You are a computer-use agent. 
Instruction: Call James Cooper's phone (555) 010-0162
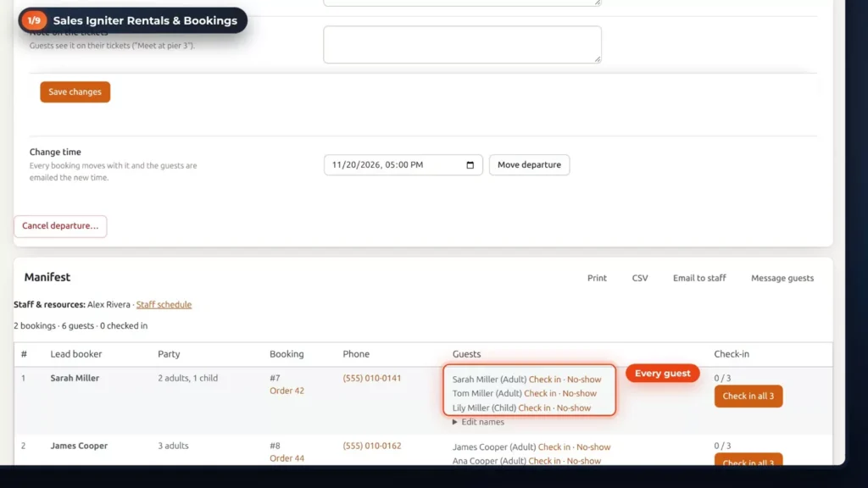point(372,446)
